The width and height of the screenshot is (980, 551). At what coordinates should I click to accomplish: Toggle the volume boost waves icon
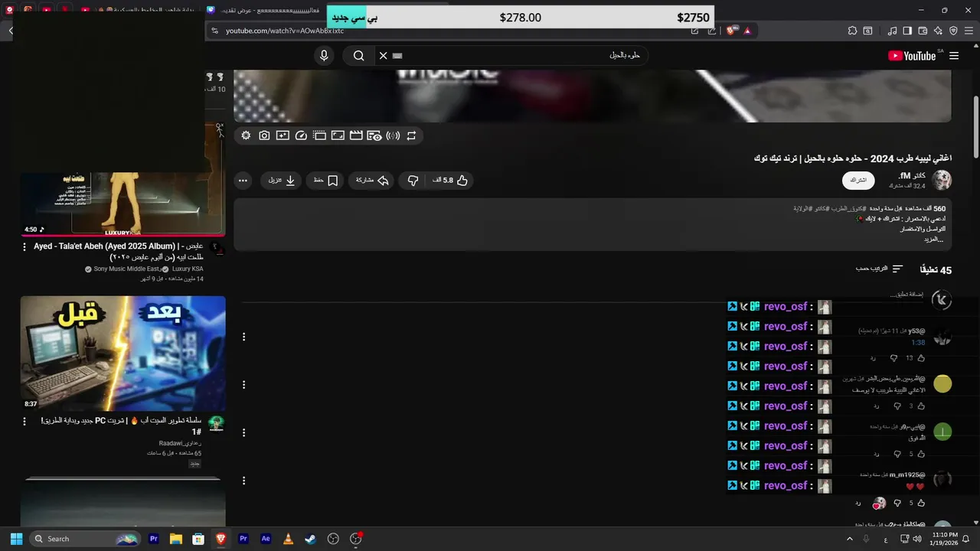(x=393, y=135)
